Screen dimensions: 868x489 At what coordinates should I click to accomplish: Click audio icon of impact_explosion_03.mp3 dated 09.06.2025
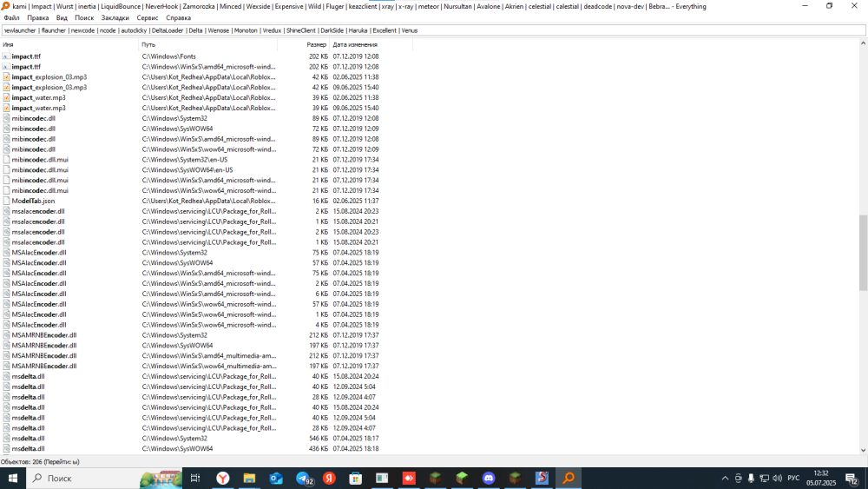click(x=6, y=88)
